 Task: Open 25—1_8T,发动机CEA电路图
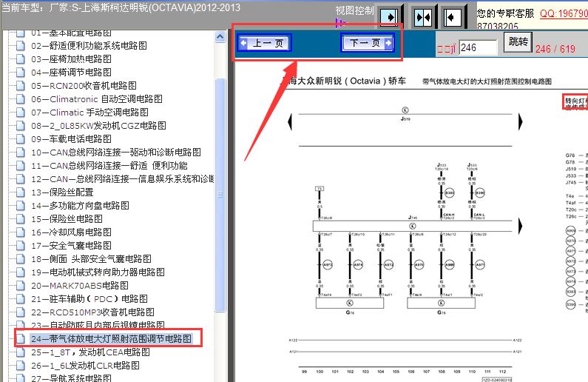coord(90,352)
